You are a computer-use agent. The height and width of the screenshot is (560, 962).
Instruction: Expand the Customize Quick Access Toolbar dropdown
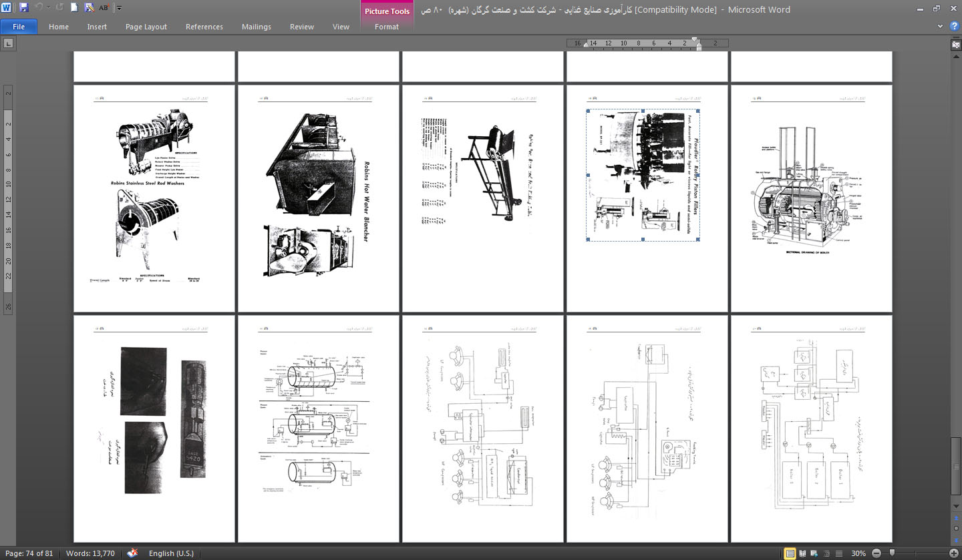[x=119, y=8]
